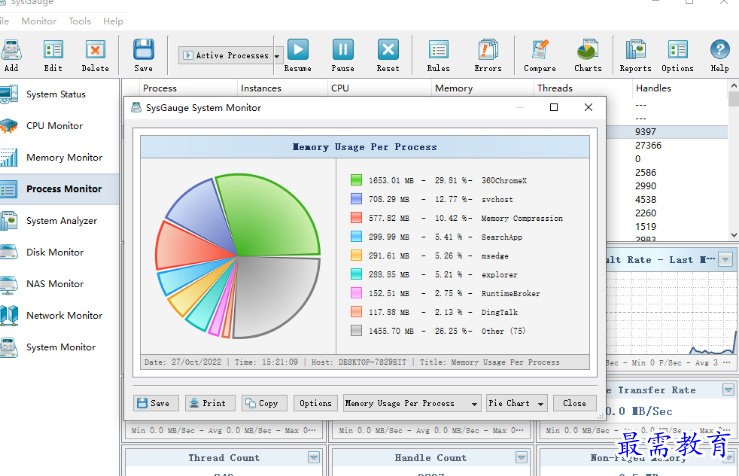Click the dialog's Options button
Viewport: 739px width, 476px height.
click(x=315, y=403)
